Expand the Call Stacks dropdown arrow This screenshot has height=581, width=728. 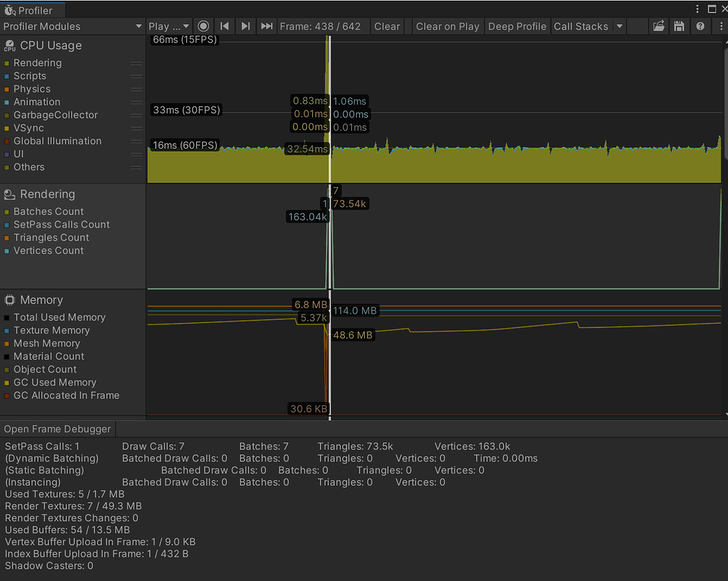click(x=619, y=26)
